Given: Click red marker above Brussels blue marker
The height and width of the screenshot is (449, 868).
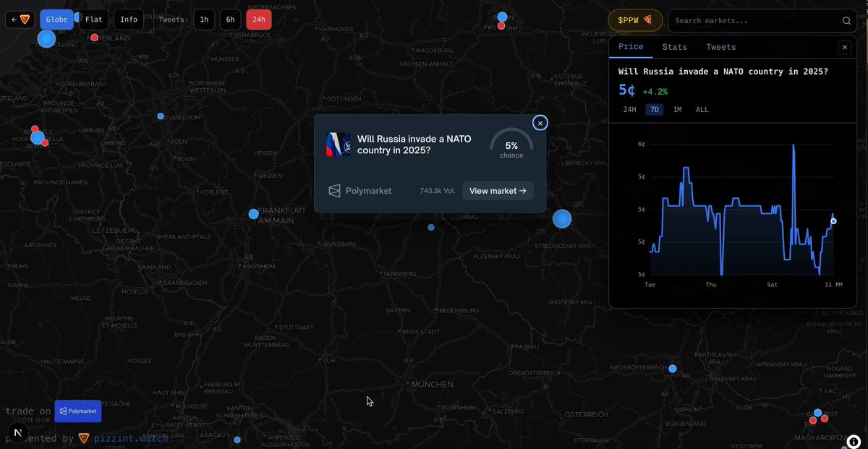Looking at the screenshot, I should pyautogui.click(x=35, y=129).
